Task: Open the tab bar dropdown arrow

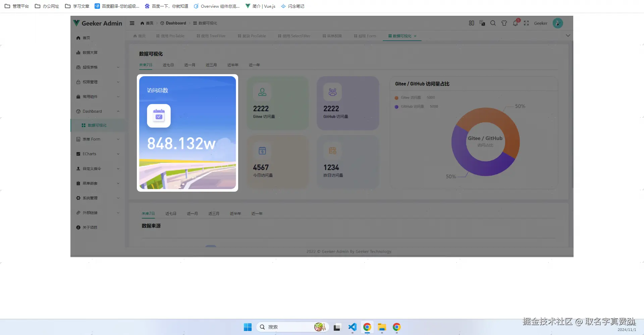Action: [x=568, y=36]
